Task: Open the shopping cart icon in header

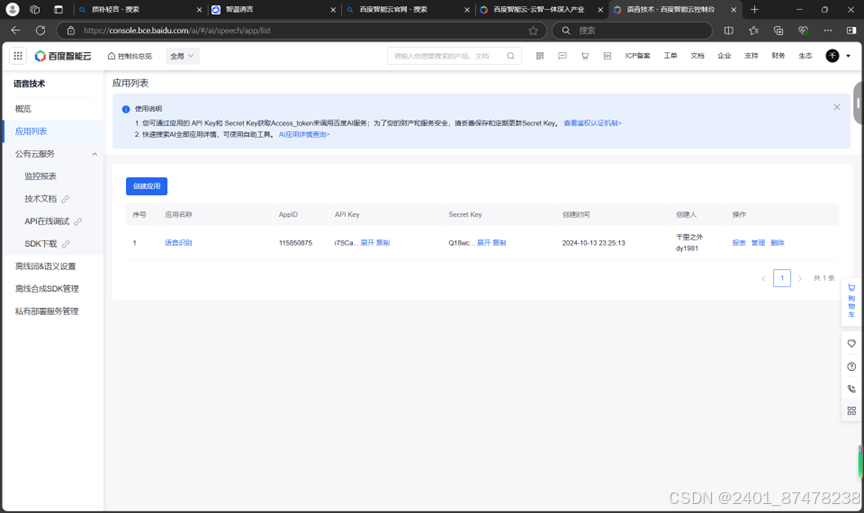Action: pyautogui.click(x=585, y=56)
